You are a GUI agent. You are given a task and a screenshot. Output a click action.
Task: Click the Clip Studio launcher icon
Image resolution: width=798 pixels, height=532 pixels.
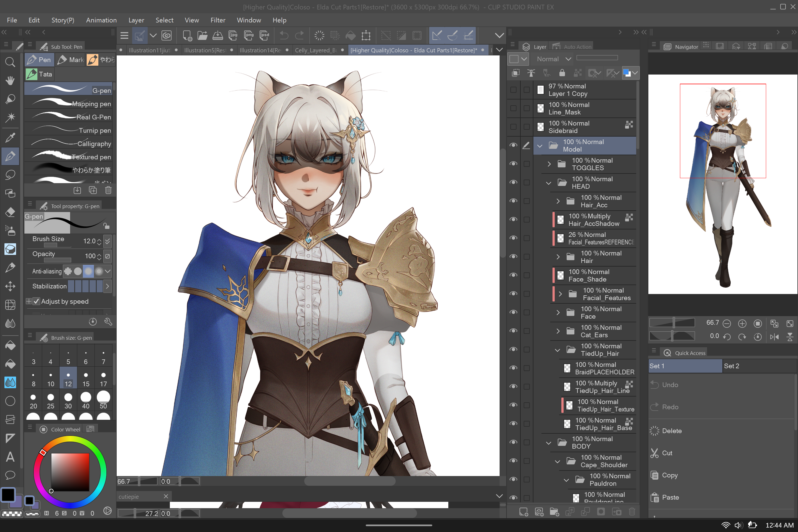(167, 35)
